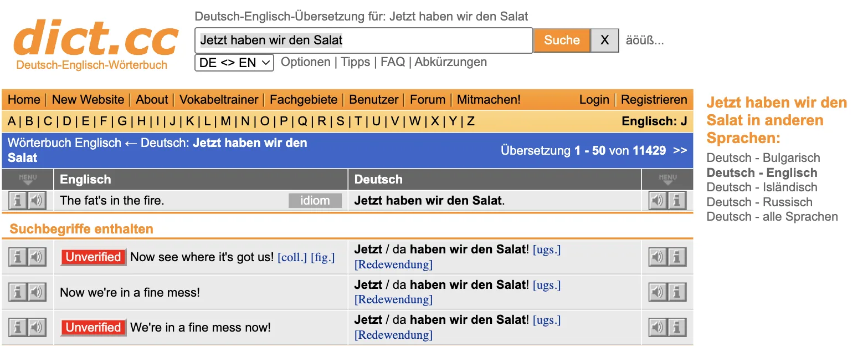This screenshot has height=346, width=868.
Task: Select letter S in the alphabet index
Action: (x=340, y=121)
